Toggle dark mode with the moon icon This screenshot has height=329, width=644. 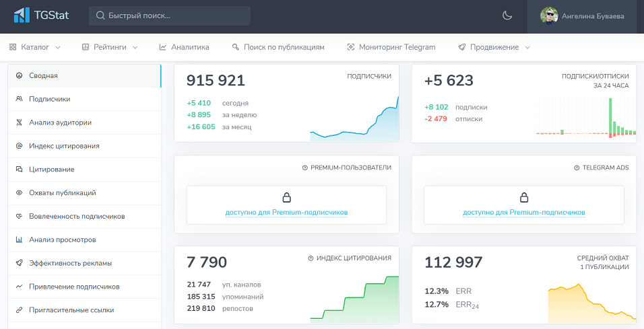[507, 15]
